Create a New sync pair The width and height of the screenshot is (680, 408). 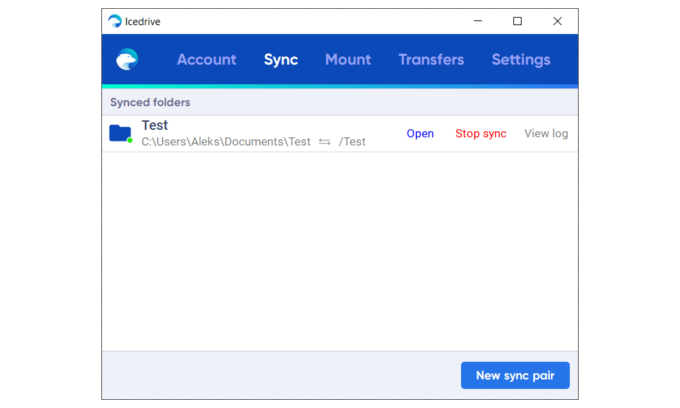515,375
